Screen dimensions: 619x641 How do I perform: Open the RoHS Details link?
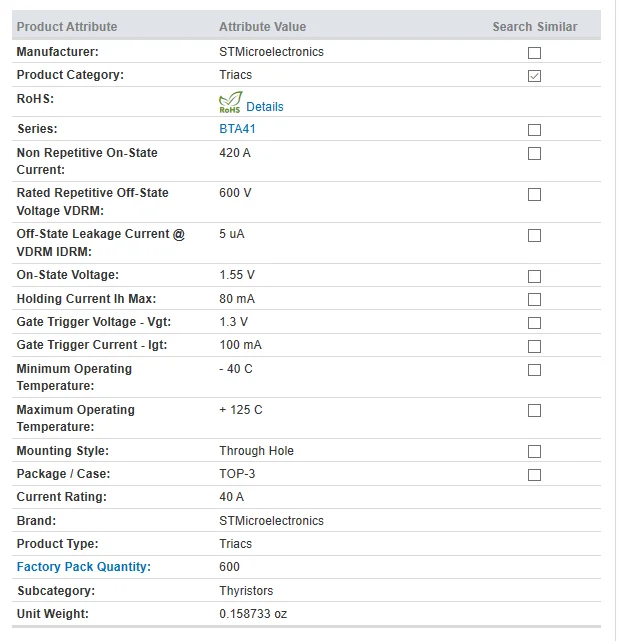(x=265, y=107)
